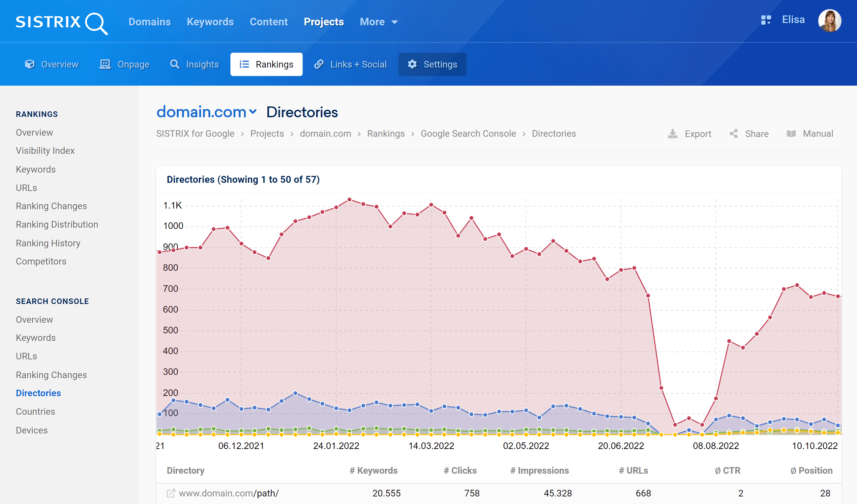This screenshot has width=857, height=504.
Task: Open the Rankings Overview section
Action: [34, 133]
